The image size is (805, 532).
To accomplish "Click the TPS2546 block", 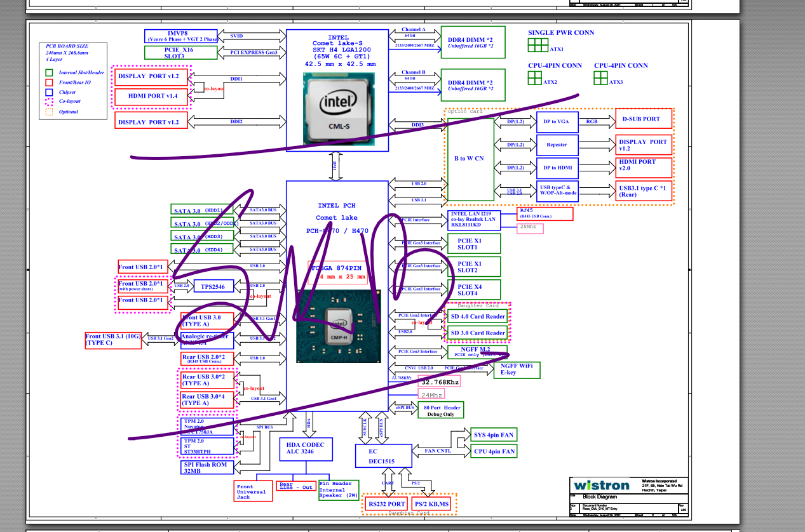I will pos(213,287).
